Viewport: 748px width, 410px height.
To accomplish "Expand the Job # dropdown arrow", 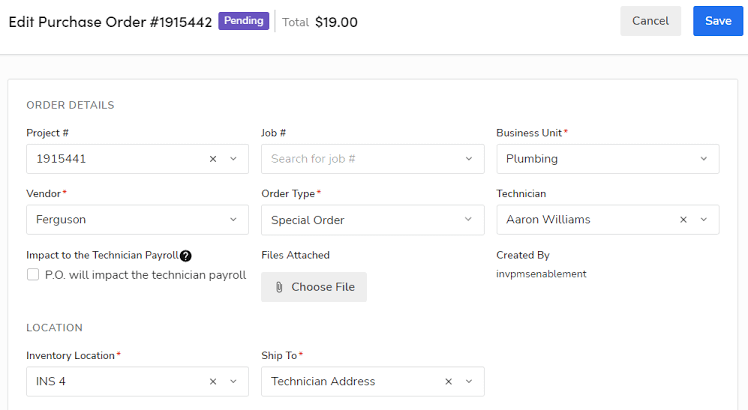I will 469,159.
